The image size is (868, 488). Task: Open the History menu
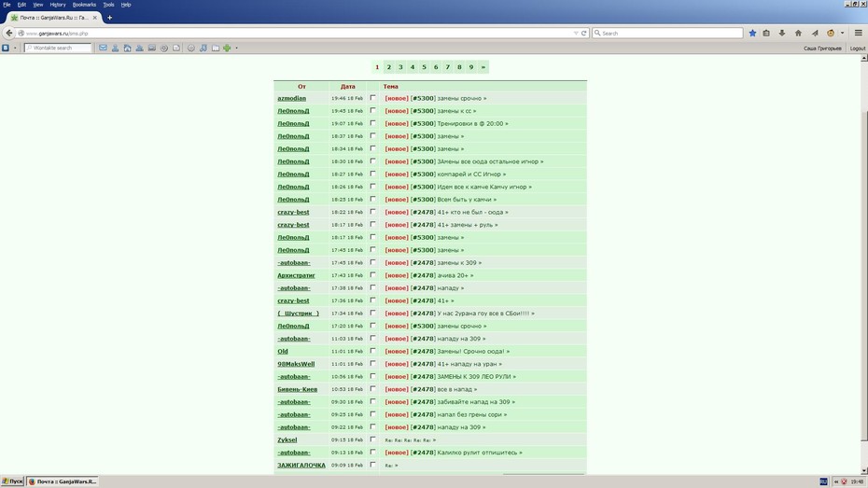pyautogui.click(x=58, y=5)
